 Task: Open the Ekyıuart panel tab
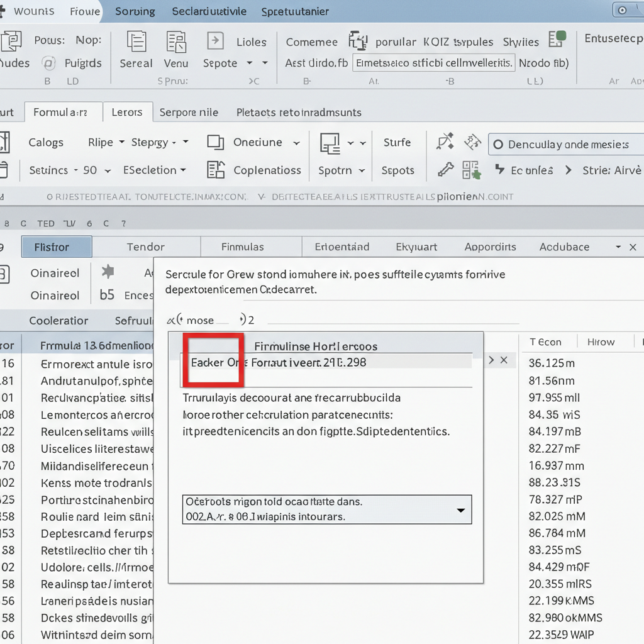(416, 247)
